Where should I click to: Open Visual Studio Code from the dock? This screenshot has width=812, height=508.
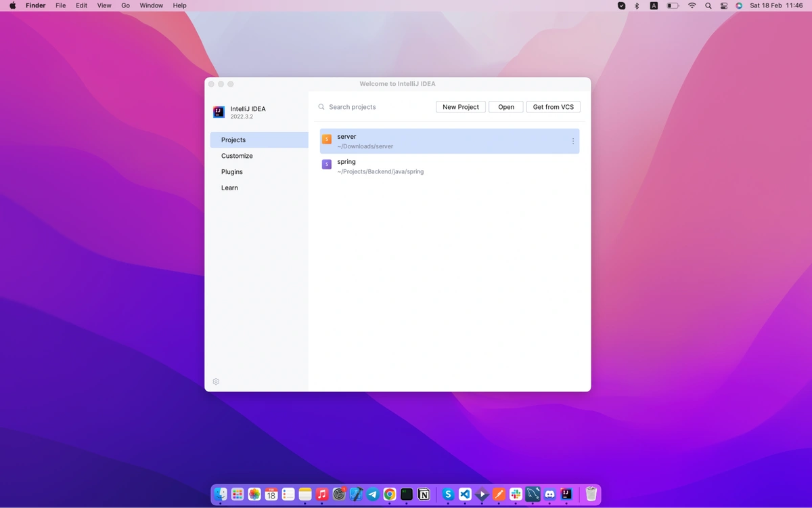tap(465, 494)
